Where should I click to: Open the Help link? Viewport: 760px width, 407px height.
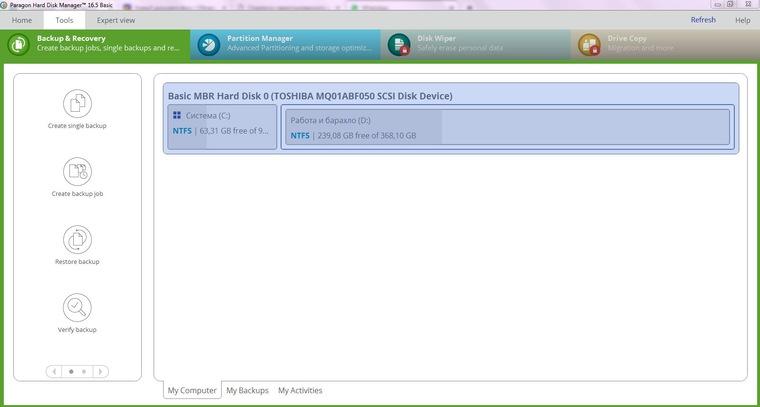[743, 20]
